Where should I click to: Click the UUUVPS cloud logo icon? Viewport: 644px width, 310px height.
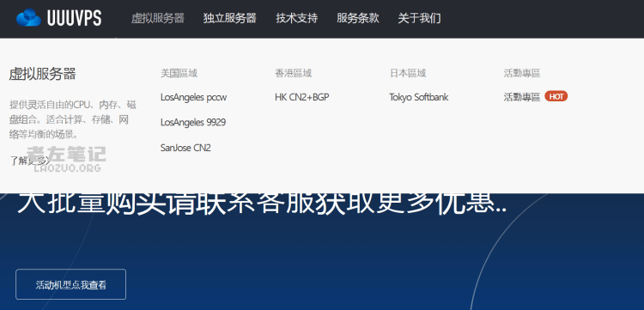(x=28, y=18)
